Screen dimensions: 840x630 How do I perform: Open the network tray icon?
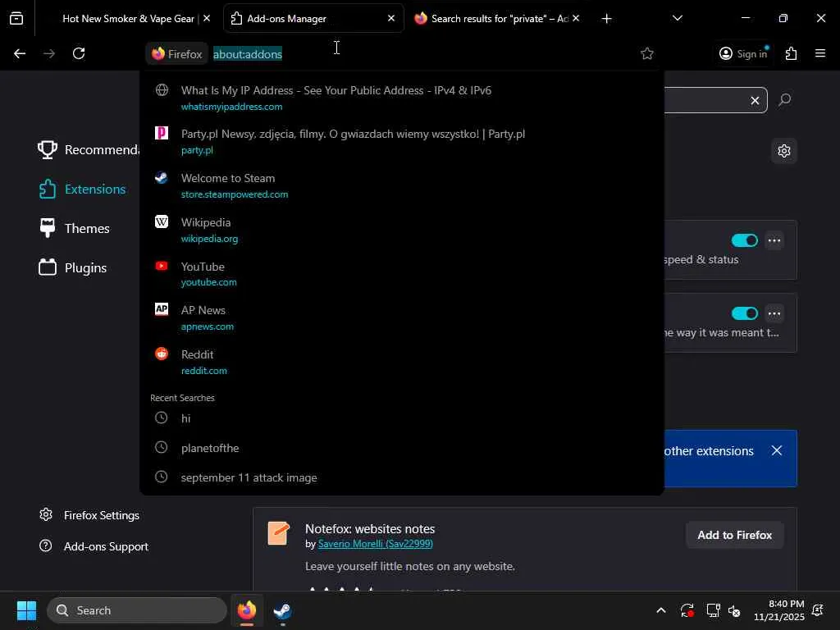(x=713, y=610)
